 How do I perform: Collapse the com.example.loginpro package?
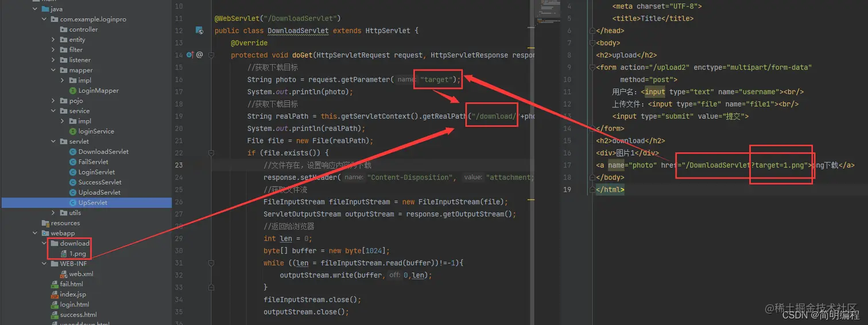(44, 20)
